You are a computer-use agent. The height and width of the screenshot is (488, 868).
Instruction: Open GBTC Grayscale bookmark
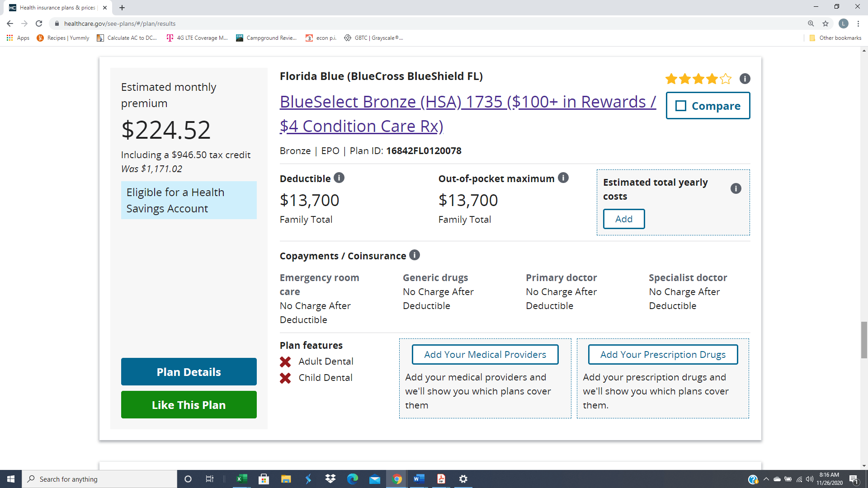(373, 38)
